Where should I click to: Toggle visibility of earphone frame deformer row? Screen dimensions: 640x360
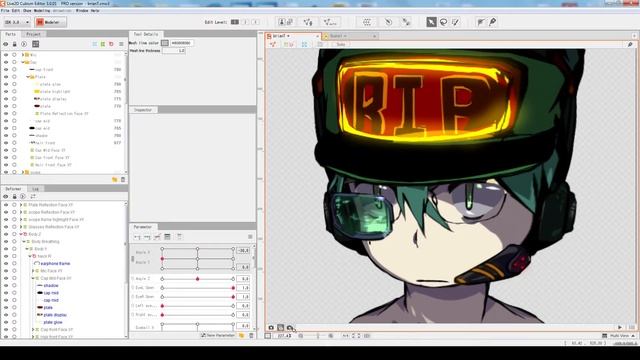[x=6, y=264]
